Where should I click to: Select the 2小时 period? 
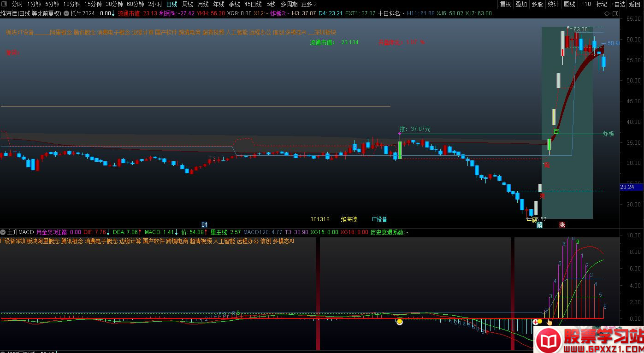coord(155,4)
